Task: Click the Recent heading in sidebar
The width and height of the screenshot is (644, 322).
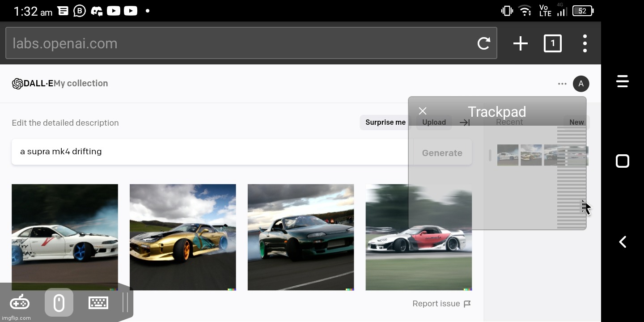Action: pos(509,122)
